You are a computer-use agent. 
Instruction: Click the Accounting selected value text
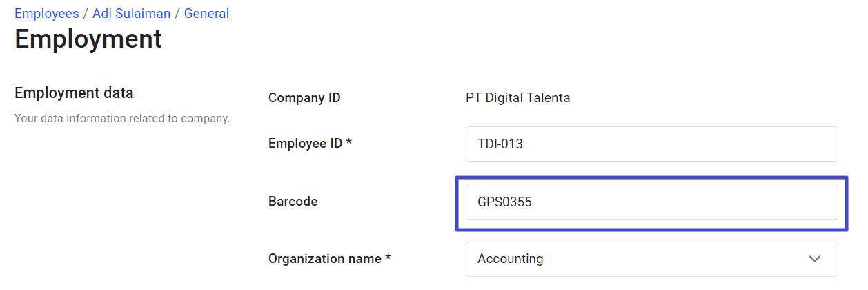[x=511, y=259]
